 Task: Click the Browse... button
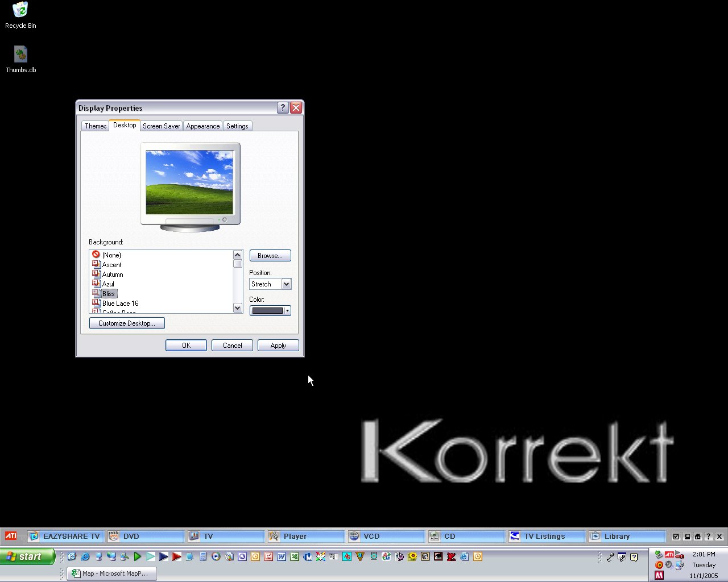tap(270, 256)
